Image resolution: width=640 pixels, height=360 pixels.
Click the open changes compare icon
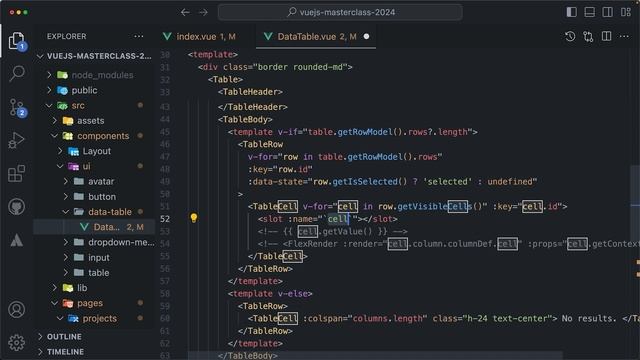588,36
